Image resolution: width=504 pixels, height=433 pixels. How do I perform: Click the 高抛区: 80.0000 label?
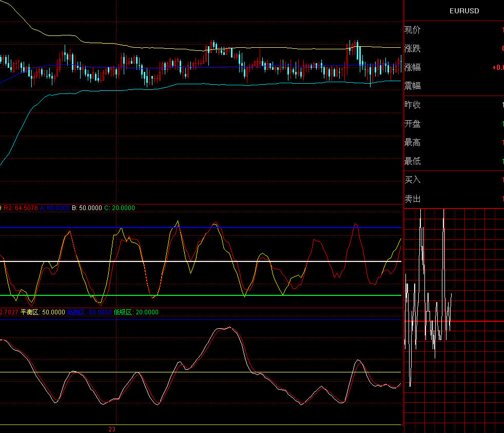(89, 312)
